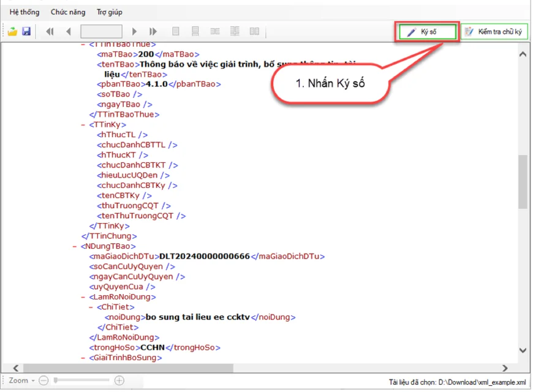Screen dimensions: 533x392
Task: Open file using the folder icon
Action: tap(13, 32)
